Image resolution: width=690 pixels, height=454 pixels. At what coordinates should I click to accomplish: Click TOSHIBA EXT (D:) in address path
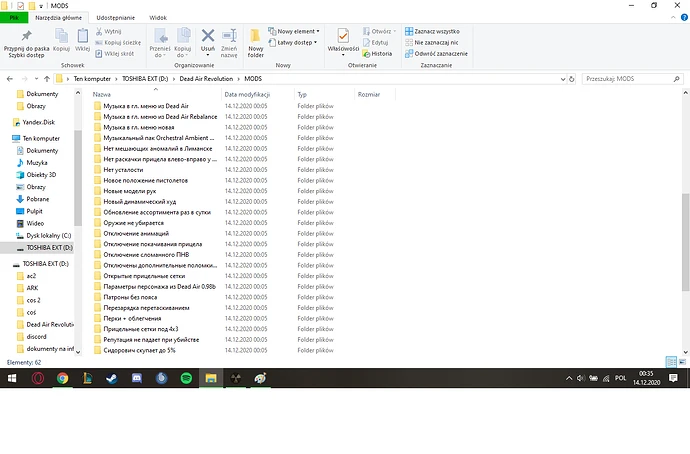(x=145, y=79)
